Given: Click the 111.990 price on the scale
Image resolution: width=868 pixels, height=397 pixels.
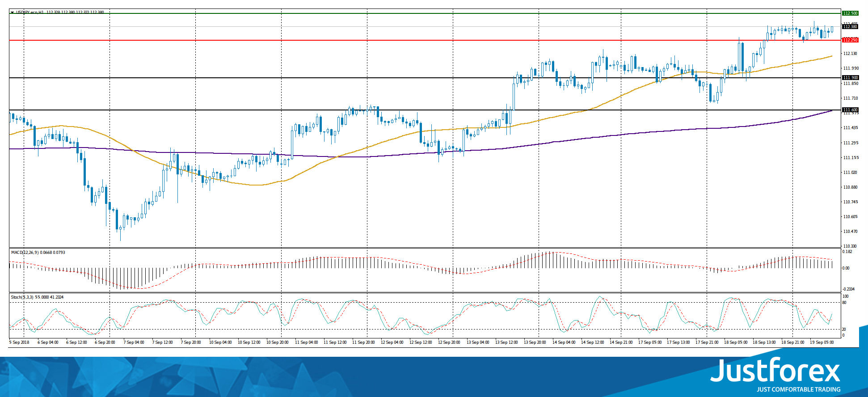Looking at the screenshot, I should [x=850, y=68].
